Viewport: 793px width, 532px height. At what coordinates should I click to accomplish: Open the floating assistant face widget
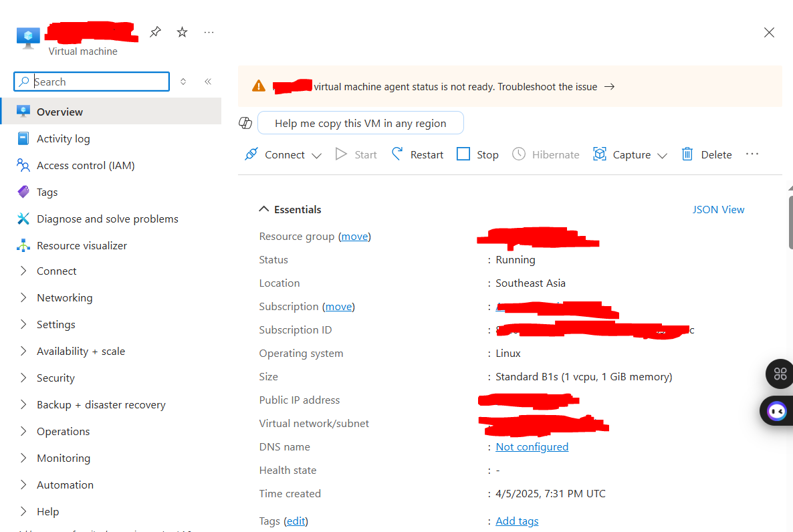point(777,410)
